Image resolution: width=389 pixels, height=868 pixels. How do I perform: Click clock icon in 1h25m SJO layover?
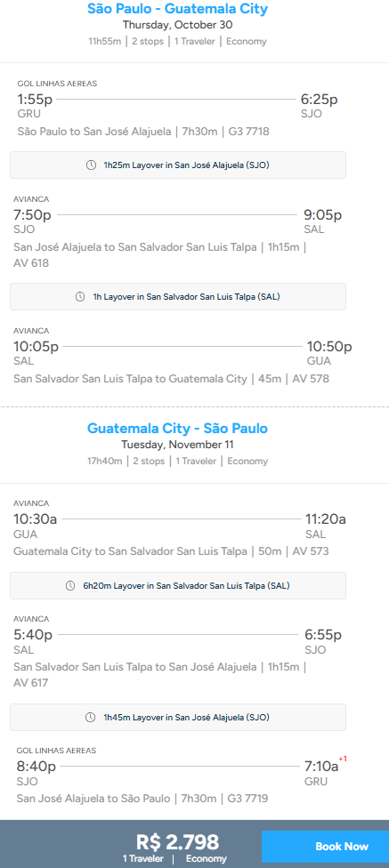pyautogui.click(x=92, y=165)
